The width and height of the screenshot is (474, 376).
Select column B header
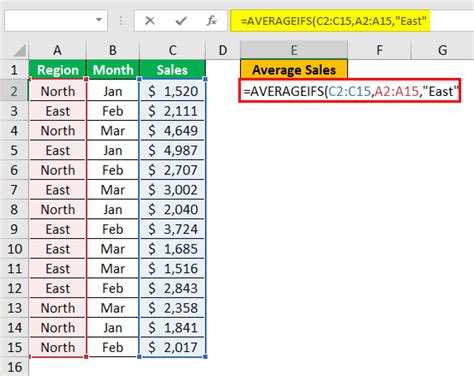(113, 50)
